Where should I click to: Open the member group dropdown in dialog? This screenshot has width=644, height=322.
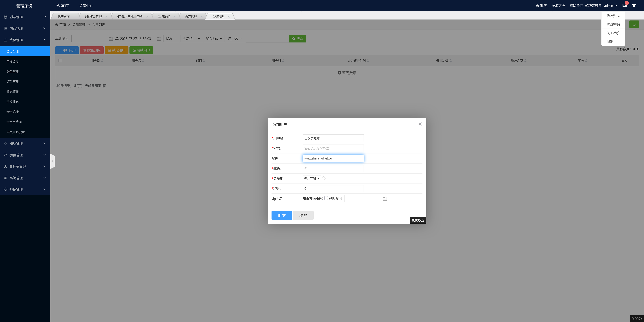(311, 178)
